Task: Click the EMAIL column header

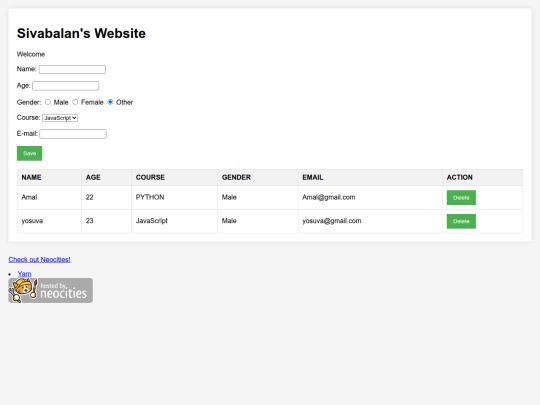Action: (x=370, y=177)
